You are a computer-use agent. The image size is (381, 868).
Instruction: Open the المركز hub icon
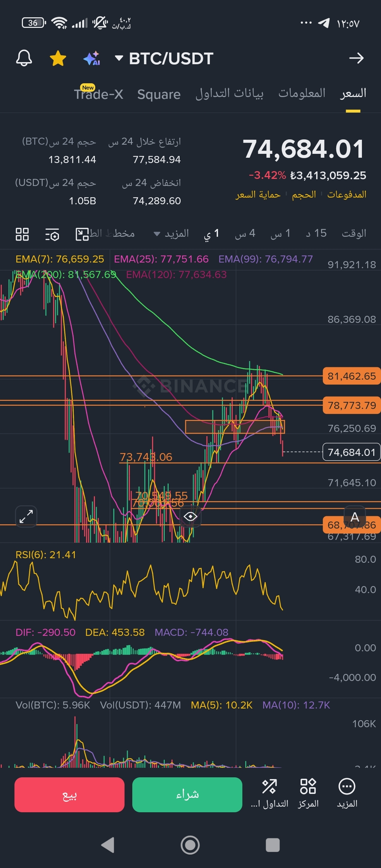coord(308,794)
